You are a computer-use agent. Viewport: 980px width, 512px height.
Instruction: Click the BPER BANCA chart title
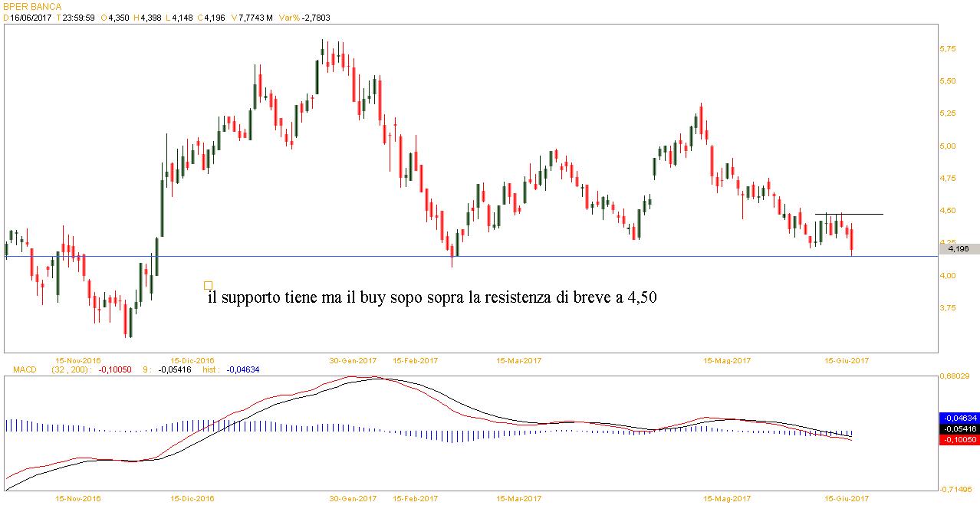[32, 6]
